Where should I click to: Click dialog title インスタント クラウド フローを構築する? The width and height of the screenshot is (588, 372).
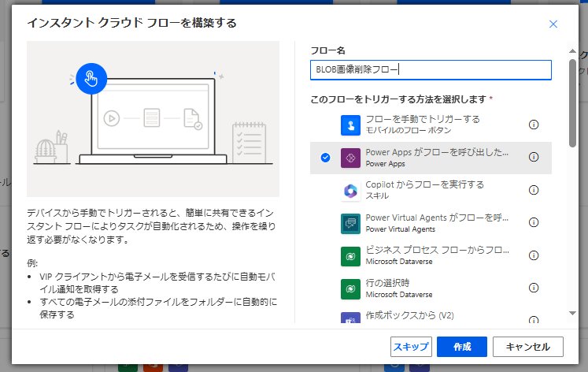tap(131, 23)
